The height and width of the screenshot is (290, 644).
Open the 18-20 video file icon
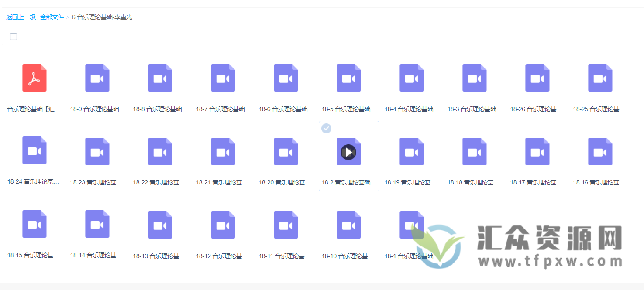click(x=286, y=151)
